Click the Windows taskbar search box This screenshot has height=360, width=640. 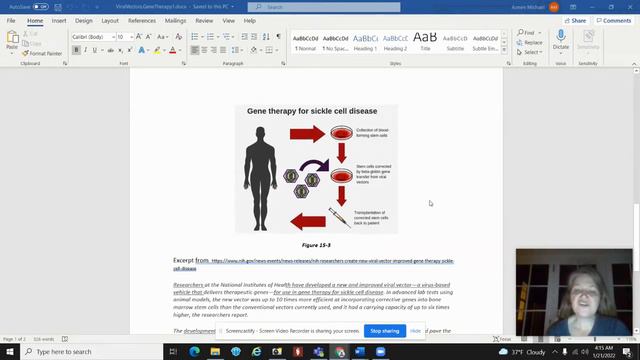(91, 351)
